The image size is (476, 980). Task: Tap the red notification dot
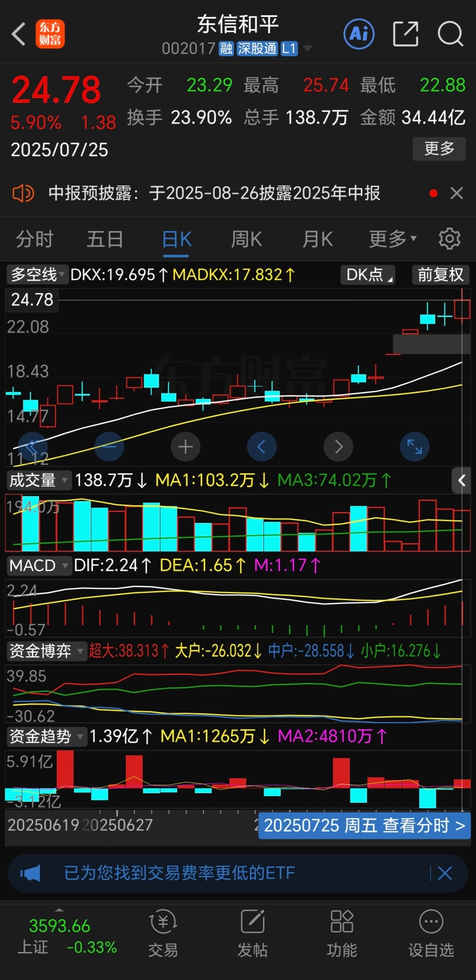(x=433, y=193)
